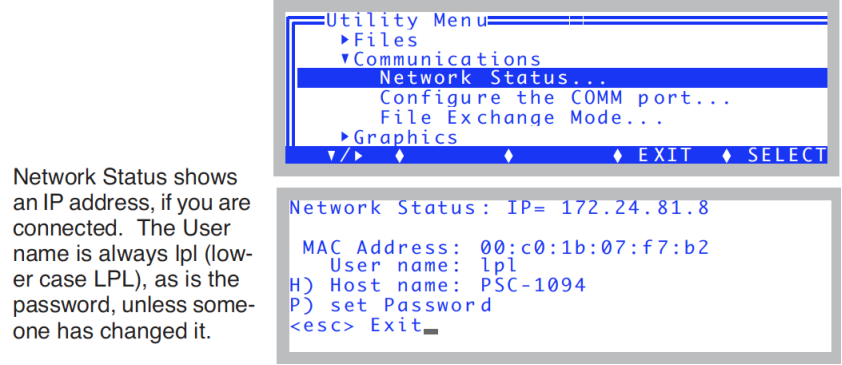Click the EXIT softkey label
The height and width of the screenshot is (365, 842).
coord(665,155)
